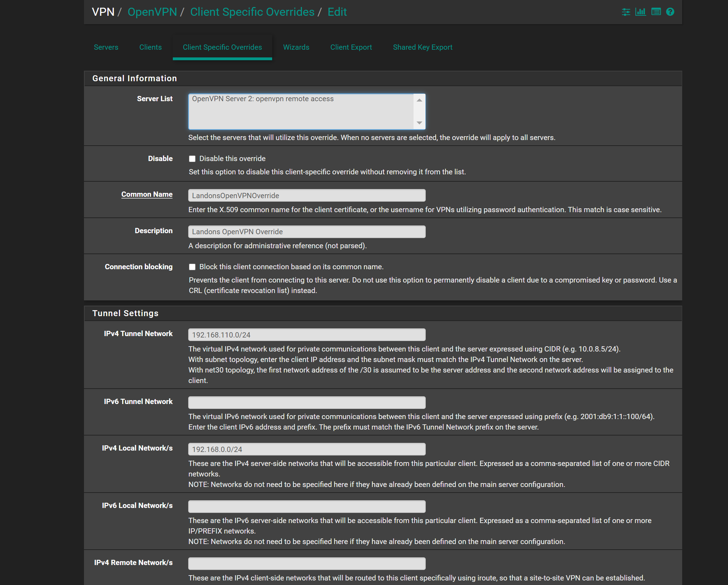Viewport: 728px width, 585px height.
Task: Click the Edit breadcrumb link
Action: [337, 12]
